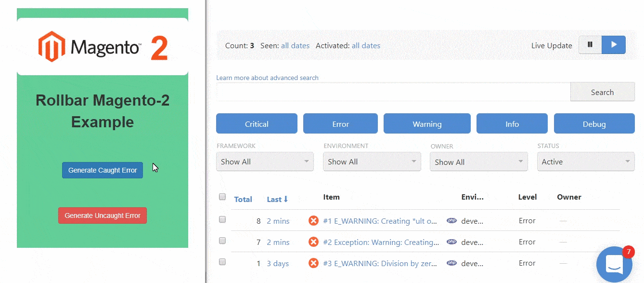Check the box for item #1 row
Viewport: 644px width, 283px height.
(x=222, y=219)
